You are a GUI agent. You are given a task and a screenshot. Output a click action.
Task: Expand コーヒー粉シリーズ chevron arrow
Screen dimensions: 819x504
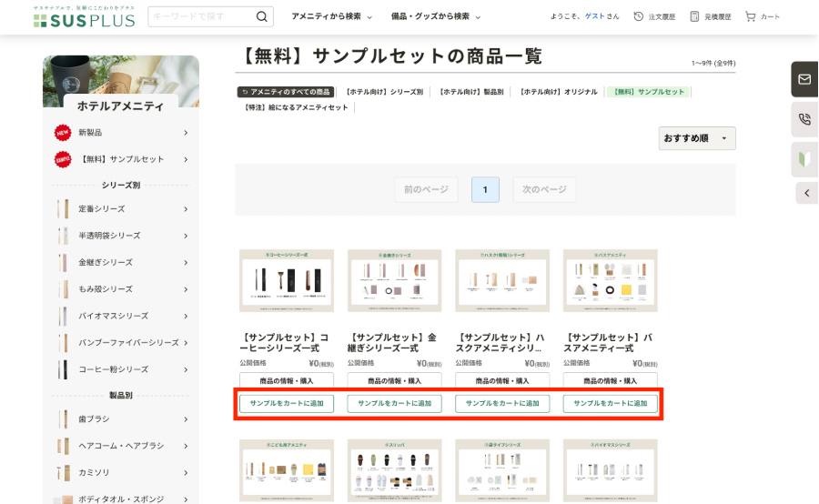(x=186, y=369)
